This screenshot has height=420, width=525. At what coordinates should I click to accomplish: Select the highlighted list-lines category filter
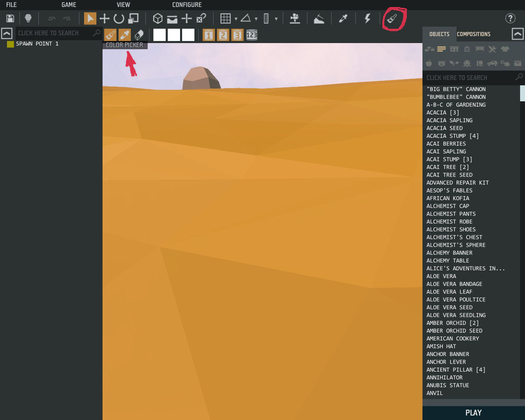click(441, 49)
